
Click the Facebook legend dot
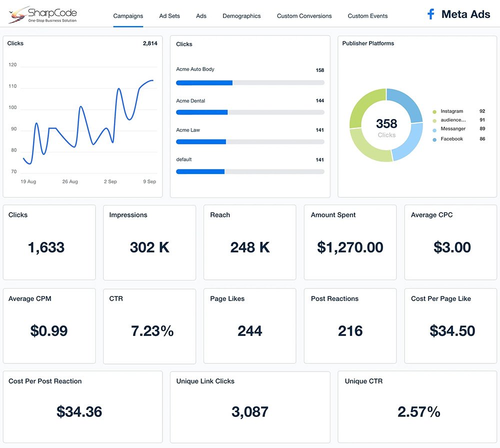(x=434, y=139)
